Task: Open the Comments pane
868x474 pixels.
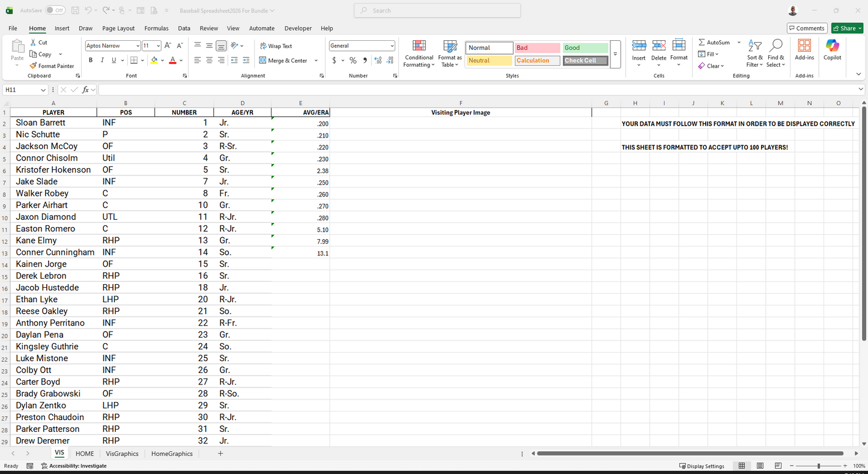Action: (807, 28)
